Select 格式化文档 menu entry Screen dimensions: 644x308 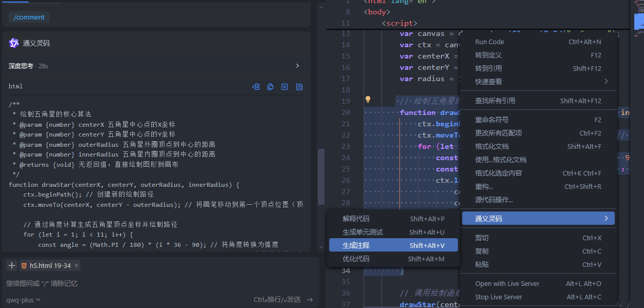click(538, 146)
